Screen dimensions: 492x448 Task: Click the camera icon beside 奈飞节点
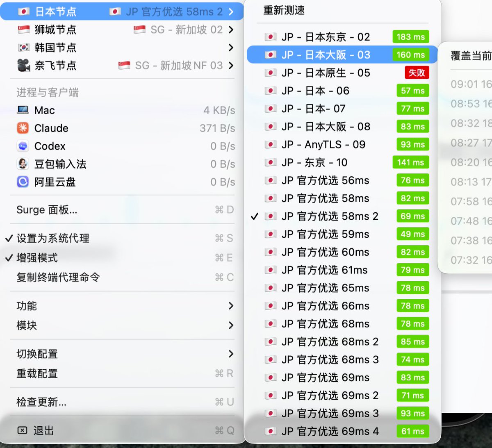point(23,66)
